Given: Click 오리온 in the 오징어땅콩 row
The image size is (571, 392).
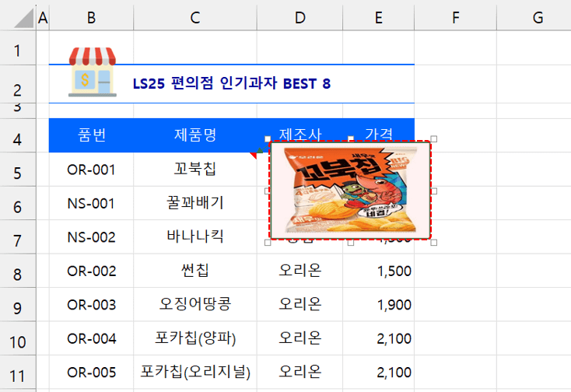Looking at the screenshot, I should tap(300, 305).
